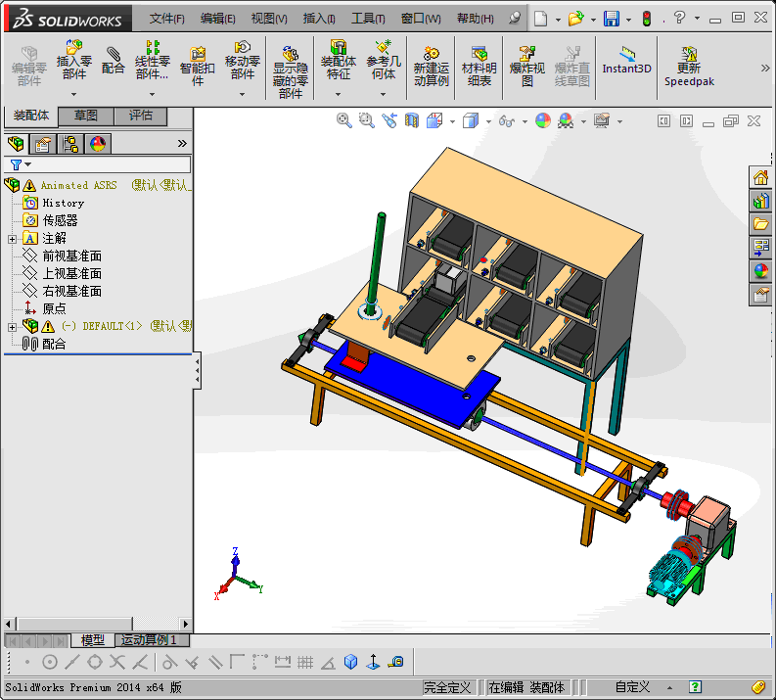Open the 插入(I) menu
The image size is (776, 700).
319,19
